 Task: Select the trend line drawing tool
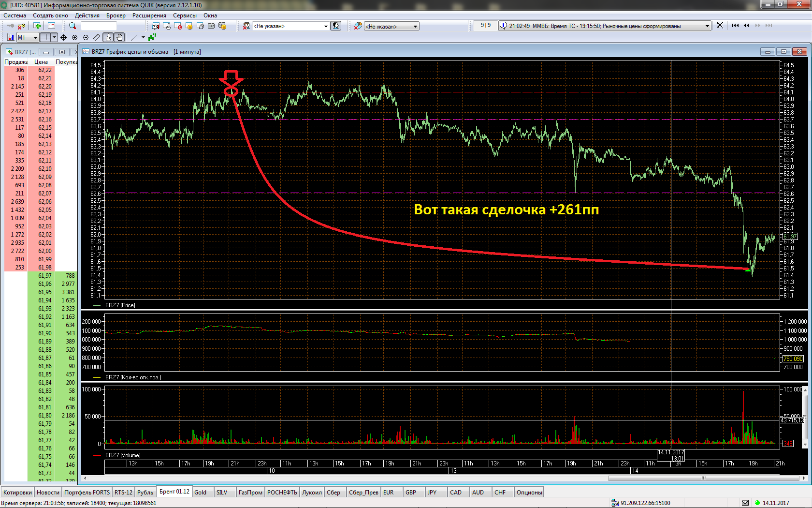click(134, 37)
